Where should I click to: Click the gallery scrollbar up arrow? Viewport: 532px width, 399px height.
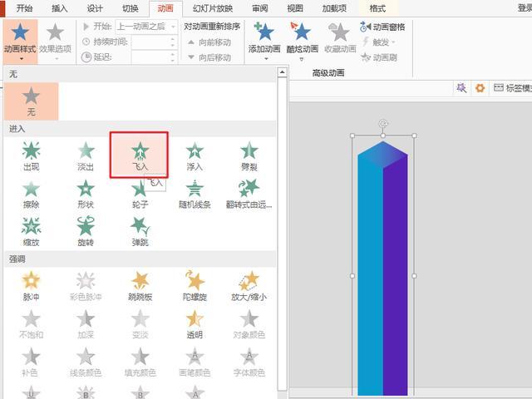coord(282,72)
